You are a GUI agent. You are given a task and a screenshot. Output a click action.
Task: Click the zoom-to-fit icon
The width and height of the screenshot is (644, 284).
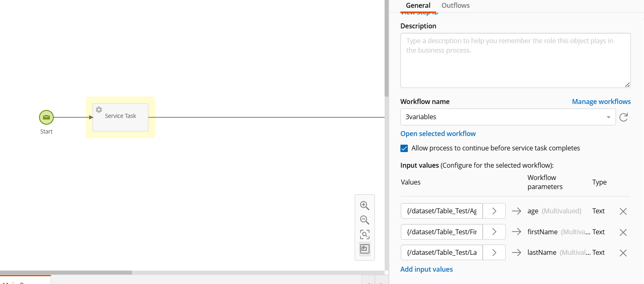click(x=364, y=234)
